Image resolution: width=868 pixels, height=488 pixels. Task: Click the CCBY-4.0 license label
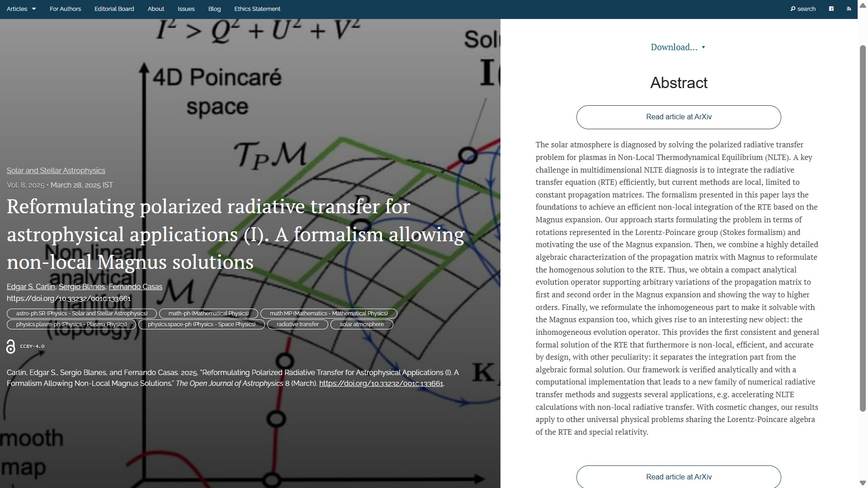32,347
